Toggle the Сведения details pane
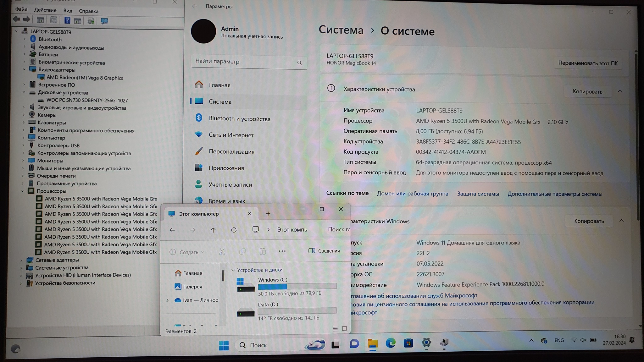Image resolution: width=644 pixels, height=362 pixels. point(324,251)
